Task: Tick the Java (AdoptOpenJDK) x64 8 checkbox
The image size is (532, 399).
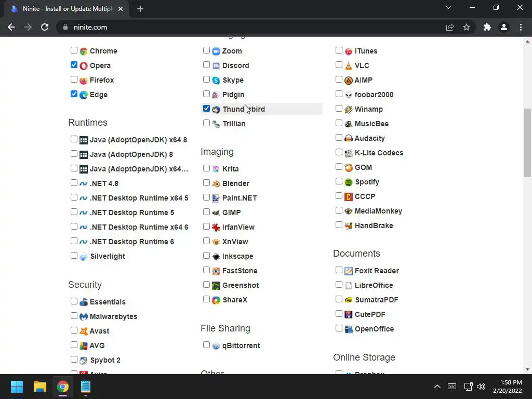Action: (x=74, y=139)
